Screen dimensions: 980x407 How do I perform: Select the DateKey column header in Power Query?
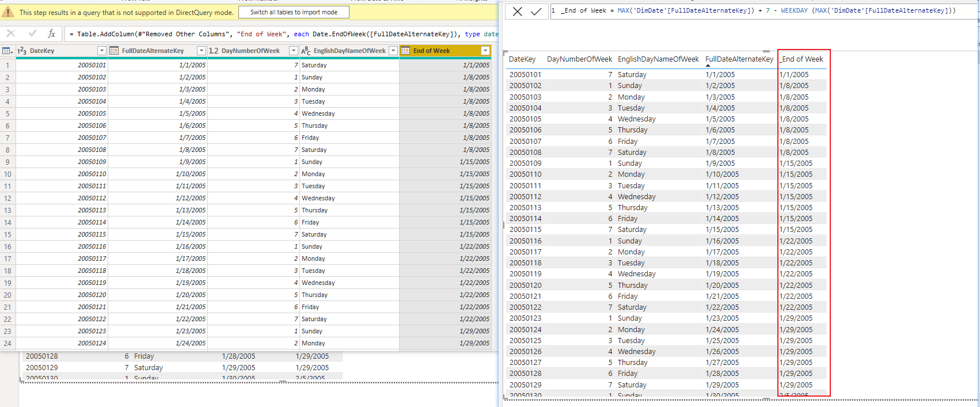click(x=62, y=51)
